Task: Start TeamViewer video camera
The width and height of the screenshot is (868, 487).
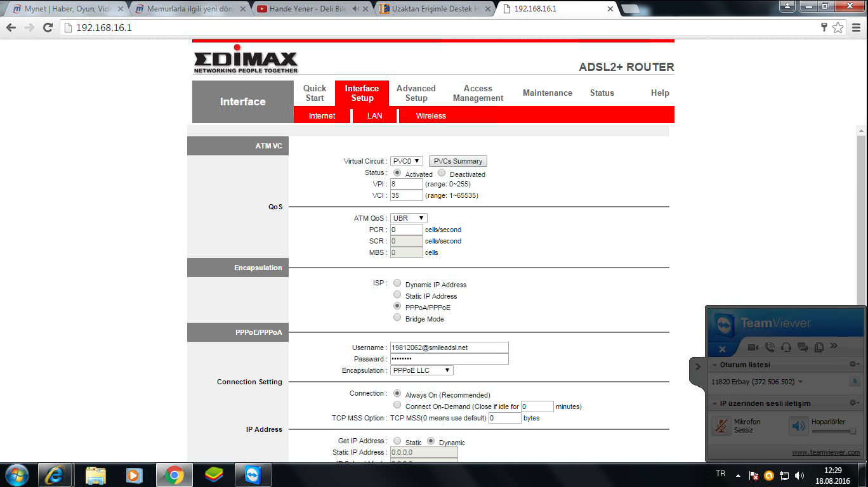Action: coord(753,347)
